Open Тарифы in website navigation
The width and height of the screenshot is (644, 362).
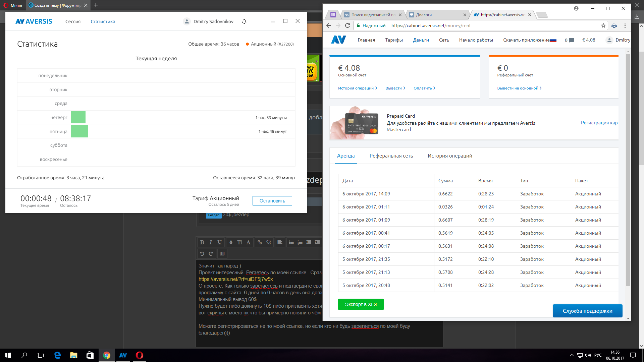pyautogui.click(x=394, y=40)
